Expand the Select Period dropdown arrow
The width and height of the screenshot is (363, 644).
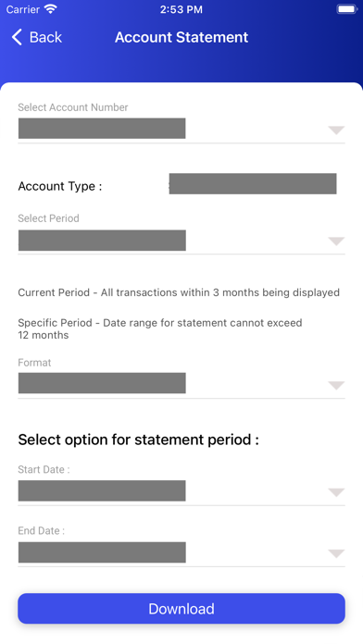pyautogui.click(x=336, y=241)
